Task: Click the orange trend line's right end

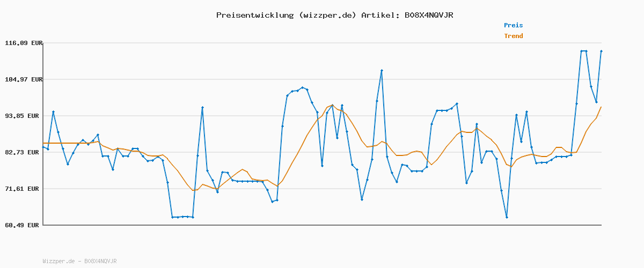Action: point(601,107)
